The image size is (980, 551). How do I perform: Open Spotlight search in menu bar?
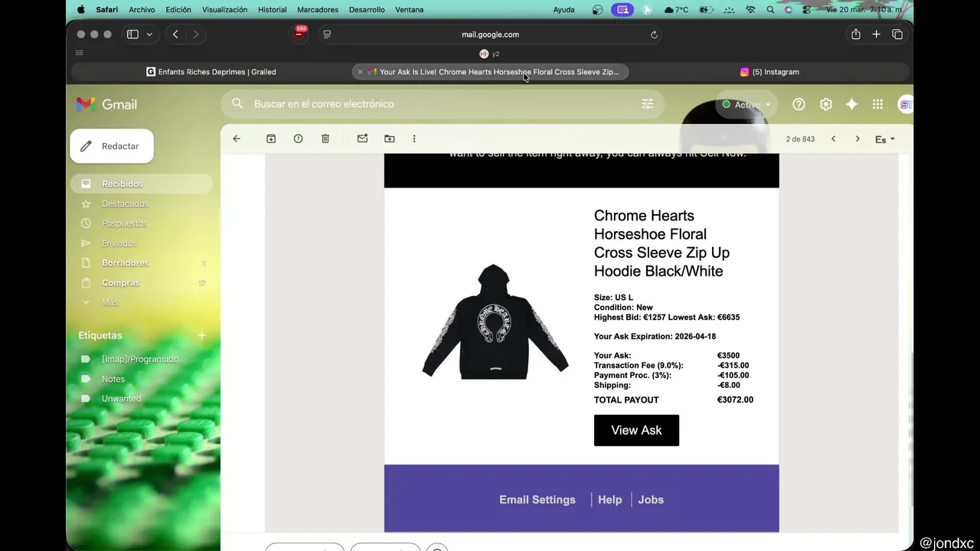pos(770,10)
